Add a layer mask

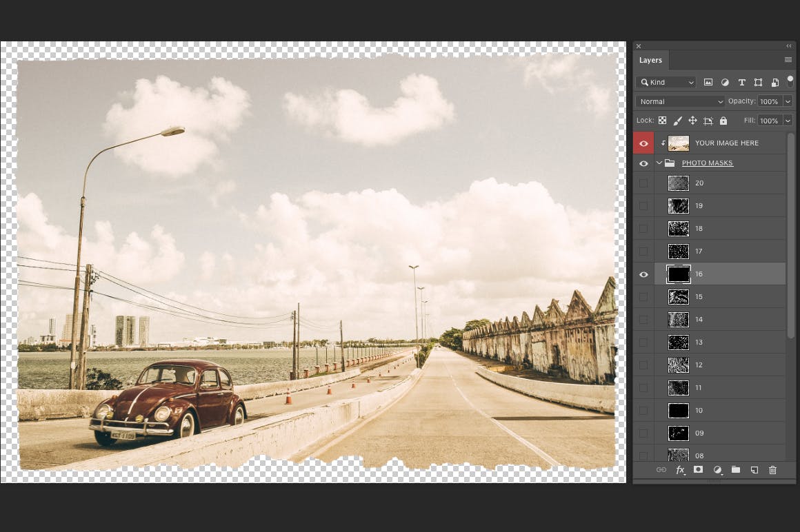tap(698, 469)
